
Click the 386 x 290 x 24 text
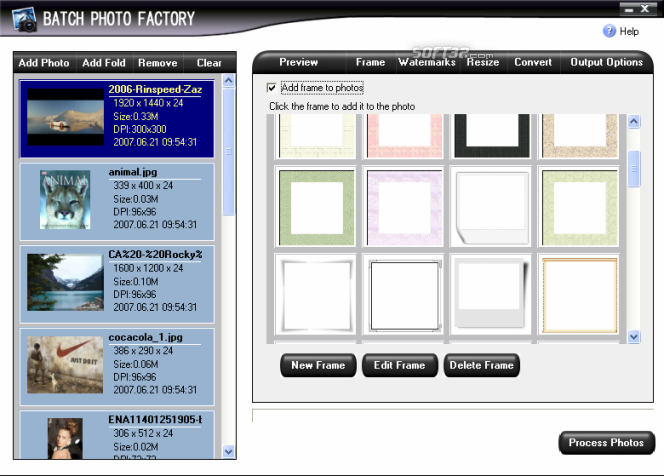(143, 351)
